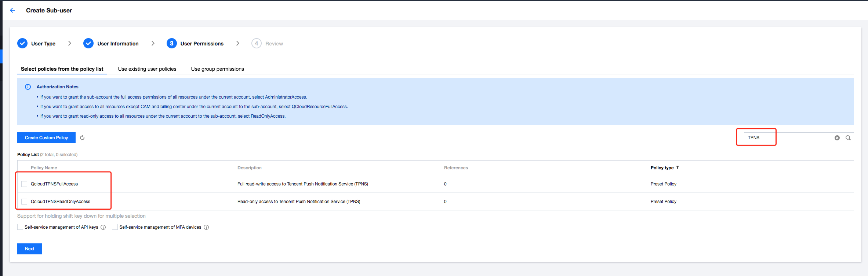Click the back arrow icon
Viewport: 868px width, 276px height.
click(12, 10)
